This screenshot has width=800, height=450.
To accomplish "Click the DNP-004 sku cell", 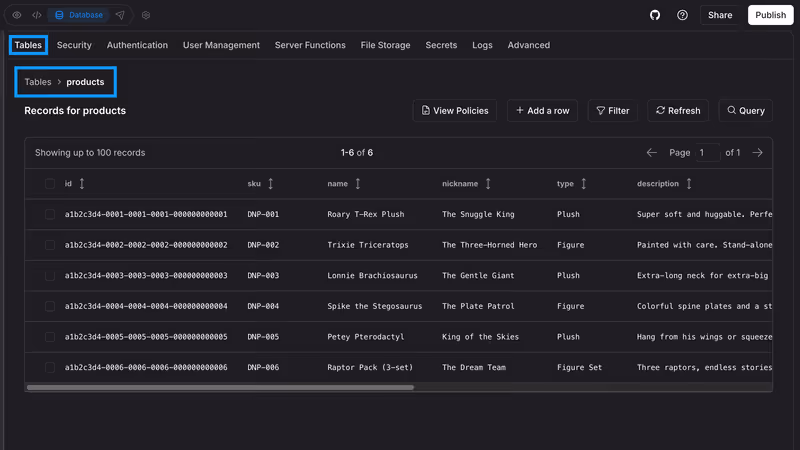I will (x=263, y=306).
